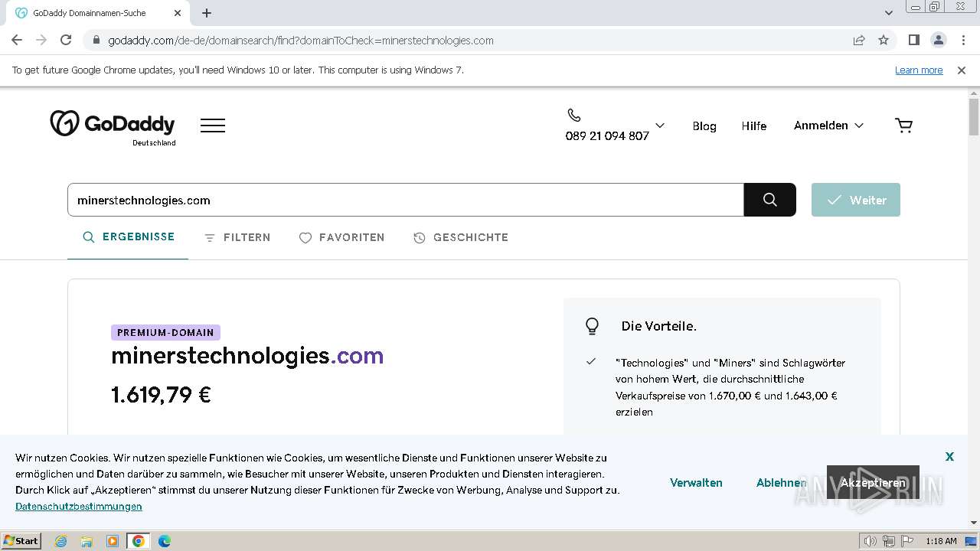Click the Weiter button
The height and width of the screenshot is (551, 980).
(856, 200)
